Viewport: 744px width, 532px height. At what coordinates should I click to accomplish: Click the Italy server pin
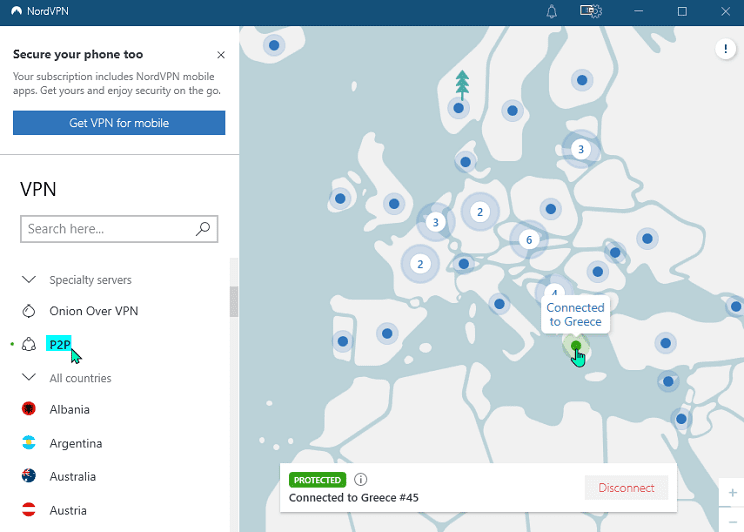(x=499, y=304)
